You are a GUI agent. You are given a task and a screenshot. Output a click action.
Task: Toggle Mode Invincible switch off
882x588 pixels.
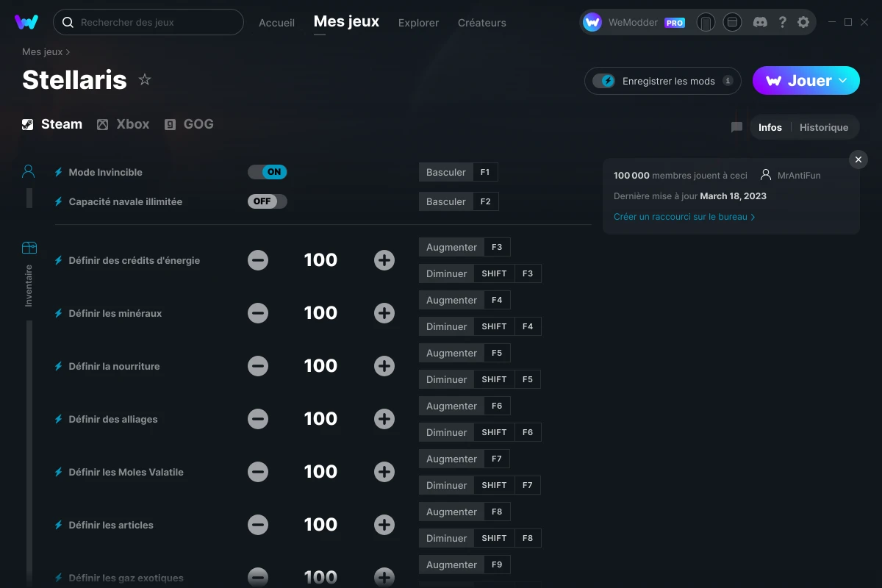[268, 172]
